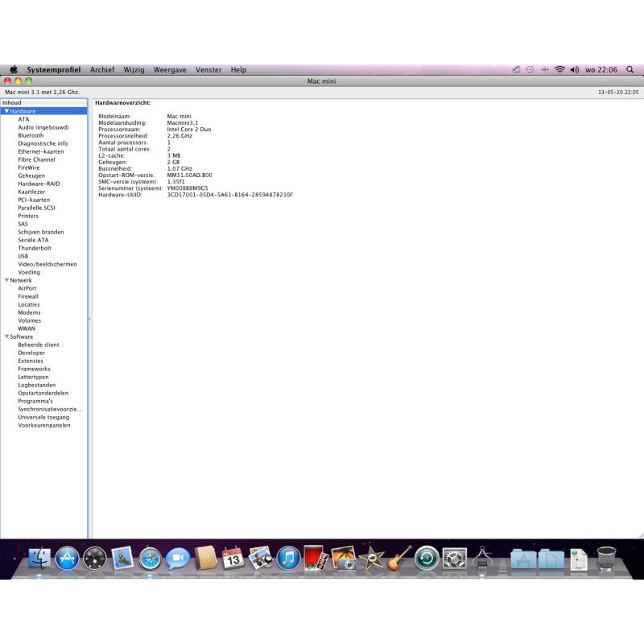
Task: Collapse the Hardware disclosure triangle
Action: point(6,111)
